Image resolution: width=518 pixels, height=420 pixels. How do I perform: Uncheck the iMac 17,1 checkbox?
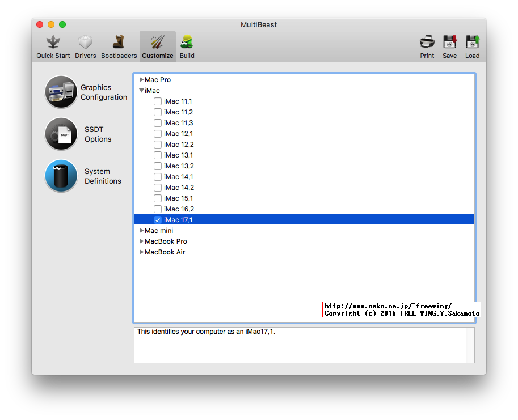click(x=158, y=220)
